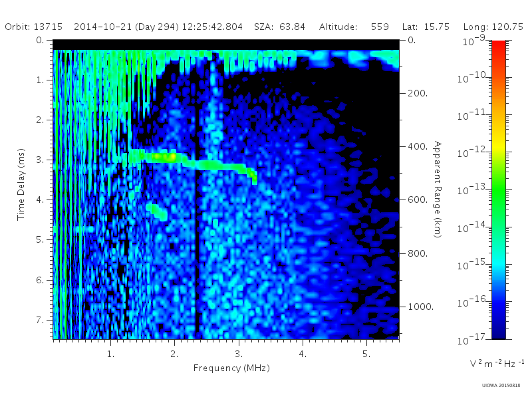Click the '1.' tick label on the frequency axis
Image resolution: width=532 pixels, height=399 pixels.
click(110, 354)
